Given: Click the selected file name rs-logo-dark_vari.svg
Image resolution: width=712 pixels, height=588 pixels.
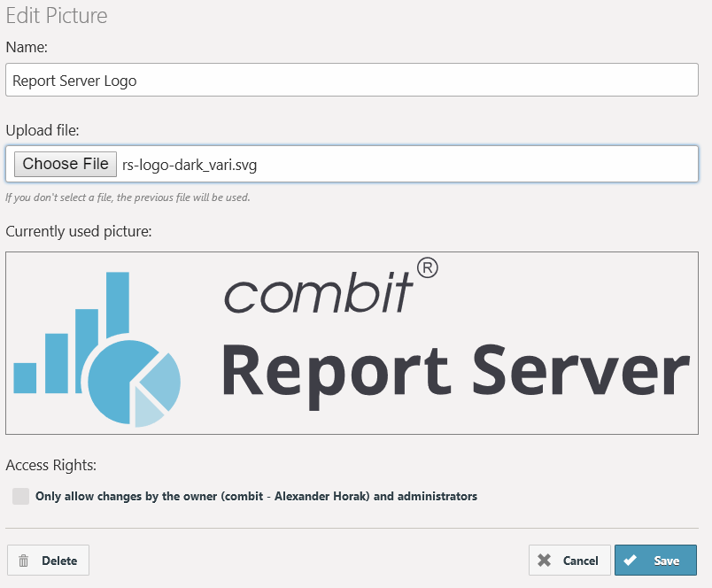Looking at the screenshot, I should tap(190, 165).
